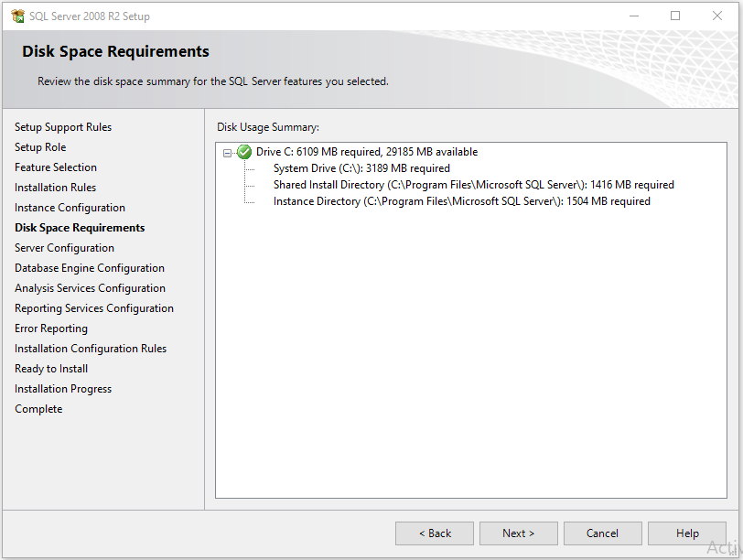Select System Drive 3189 MB required row
The width and height of the screenshot is (743, 560).
pyautogui.click(x=361, y=168)
